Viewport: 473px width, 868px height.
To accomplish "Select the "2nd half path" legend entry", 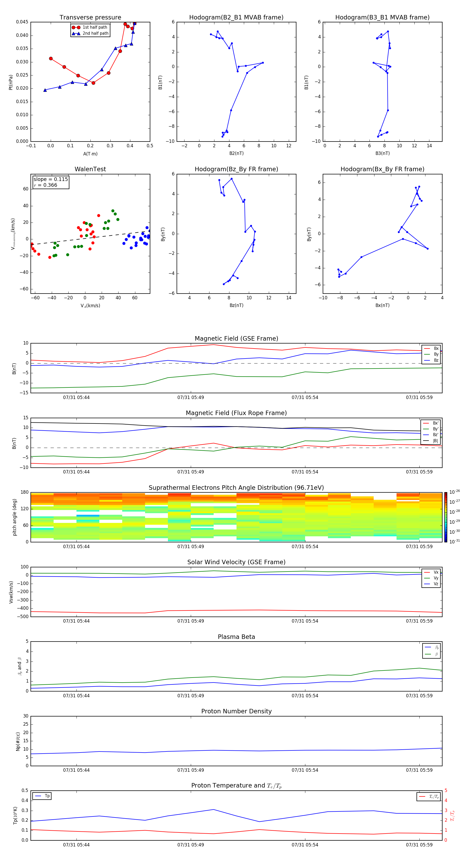I will pyautogui.click(x=90, y=33).
